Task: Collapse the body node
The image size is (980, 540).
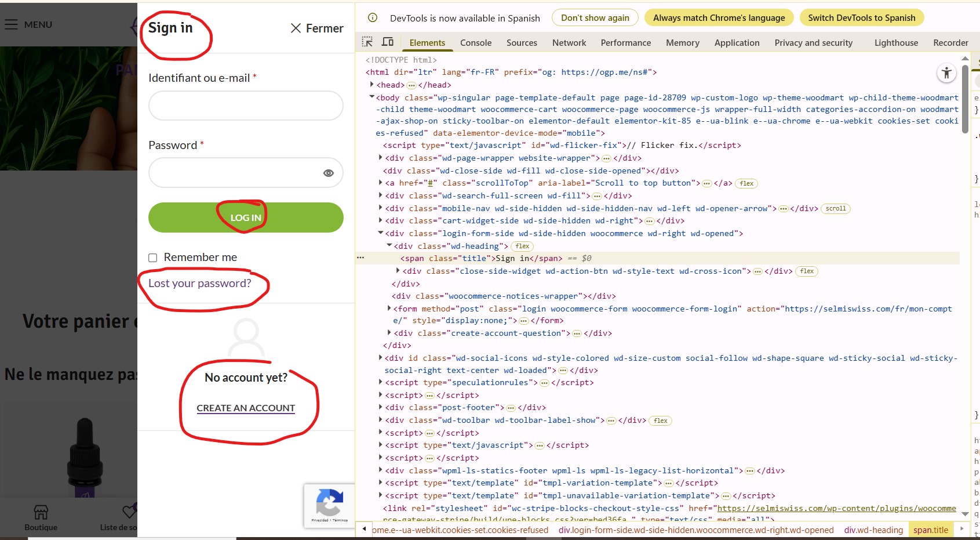Action: coord(372,97)
